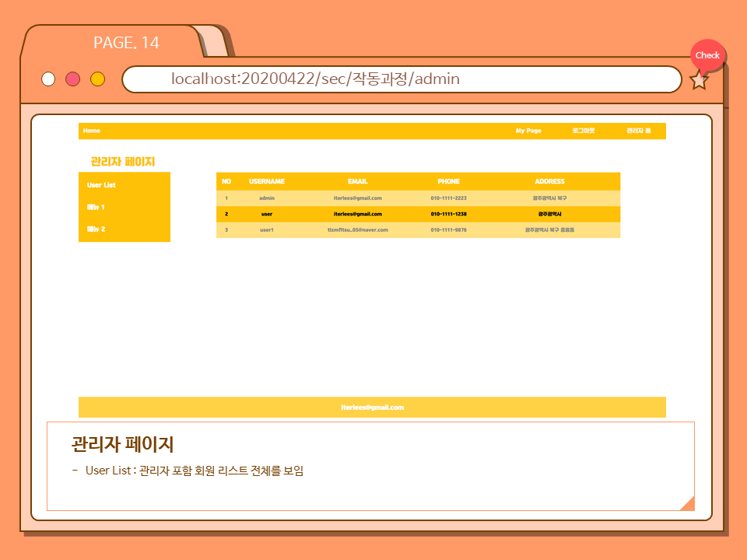Click the localhost URL address bar
Image resolution: width=747 pixels, height=560 pixels.
401,79
